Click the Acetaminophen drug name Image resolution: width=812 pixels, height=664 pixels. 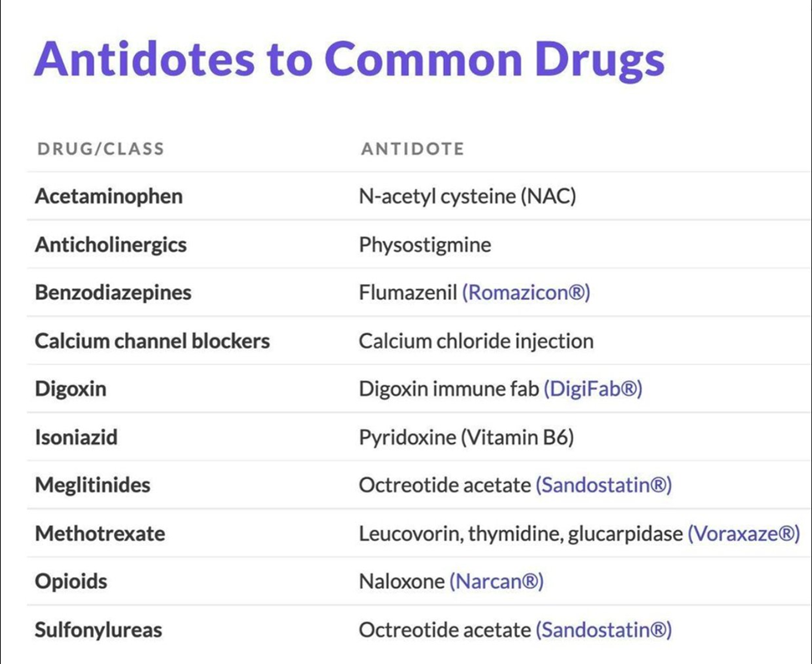point(109,197)
